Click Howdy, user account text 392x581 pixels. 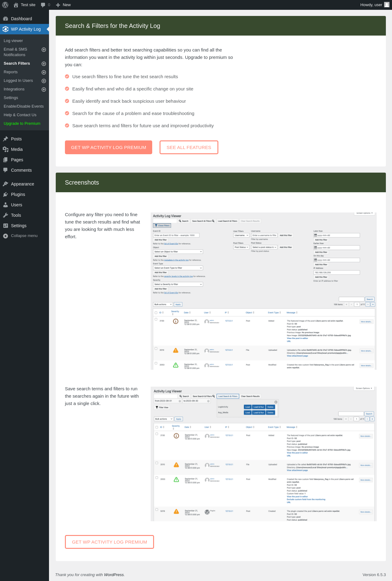point(371,5)
